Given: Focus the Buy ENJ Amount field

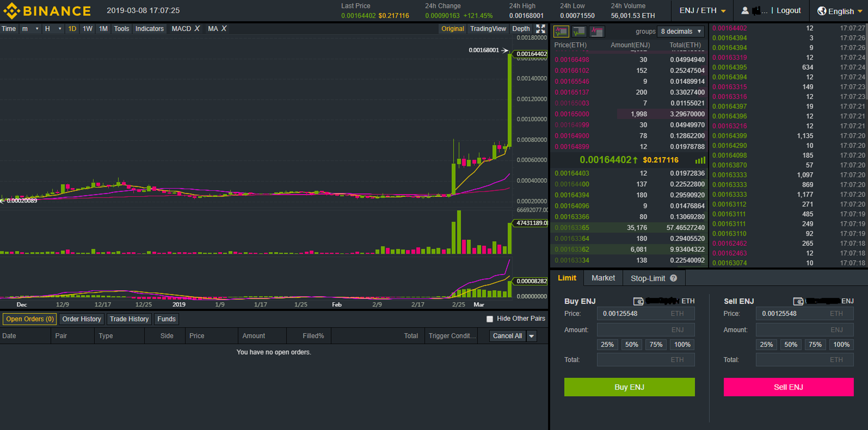Looking at the screenshot, I should click(x=646, y=330).
